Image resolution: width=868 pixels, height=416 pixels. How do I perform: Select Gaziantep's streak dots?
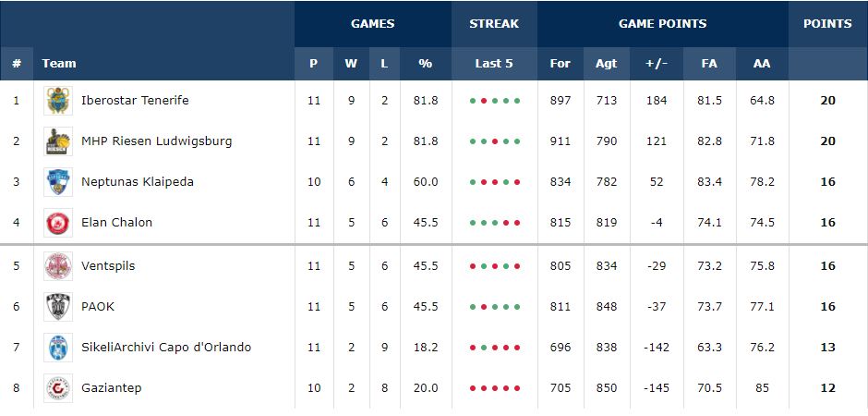point(495,388)
